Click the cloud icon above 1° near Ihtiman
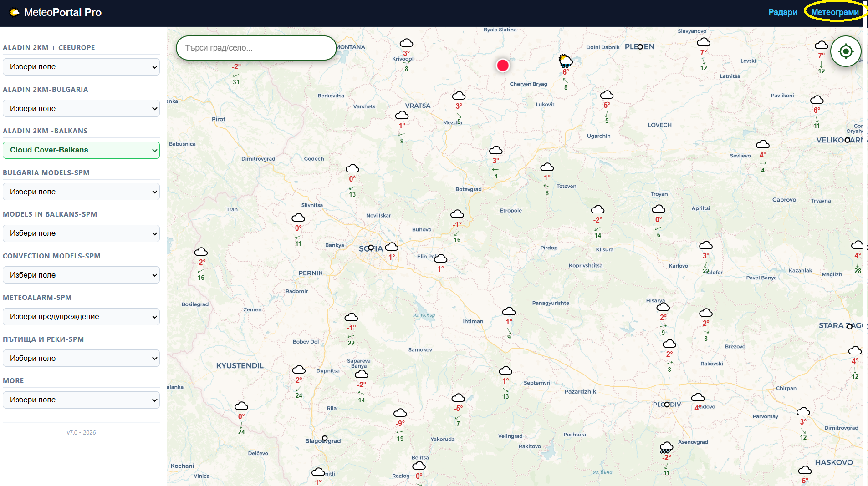Image resolution: width=868 pixels, height=486 pixels. coord(509,311)
